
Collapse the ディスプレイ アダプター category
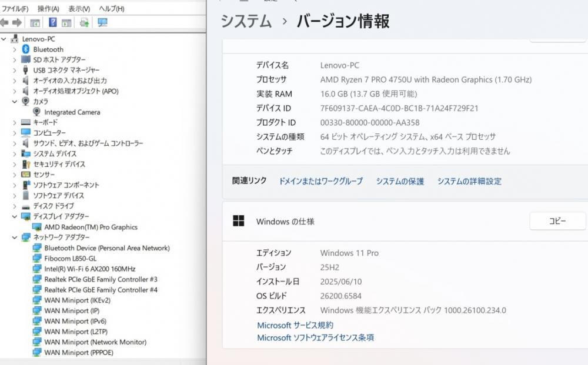(x=15, y=217)
